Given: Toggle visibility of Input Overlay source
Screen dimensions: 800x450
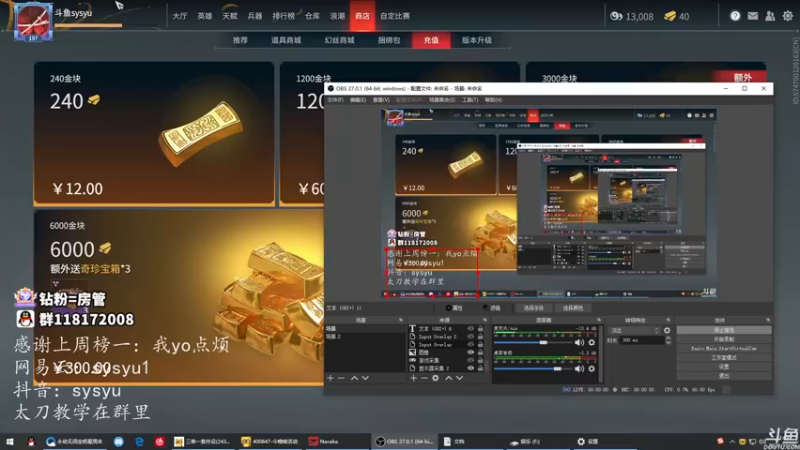Looking at the screenshot, I should tap(470, 344).
